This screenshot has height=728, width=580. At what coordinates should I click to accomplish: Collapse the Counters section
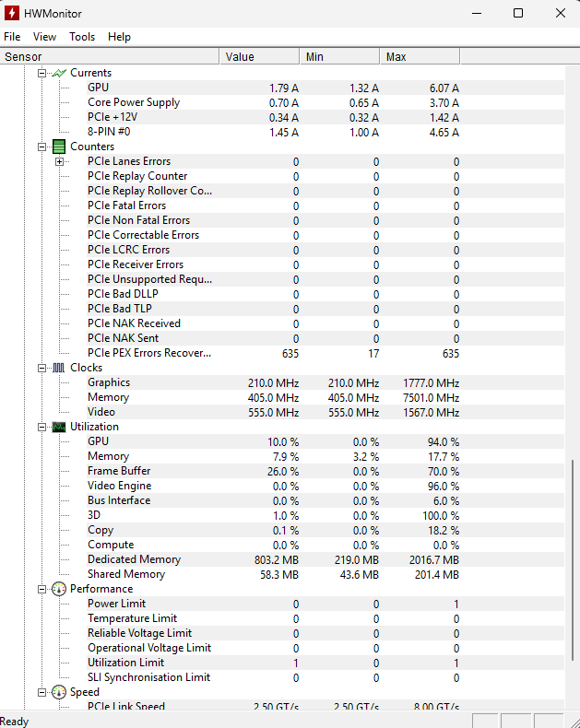(41, 147)
